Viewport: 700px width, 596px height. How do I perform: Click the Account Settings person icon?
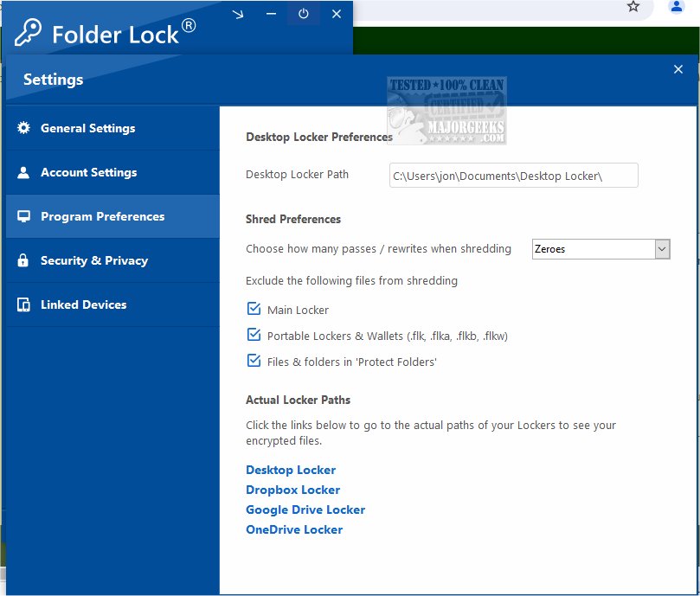[23, 172]
